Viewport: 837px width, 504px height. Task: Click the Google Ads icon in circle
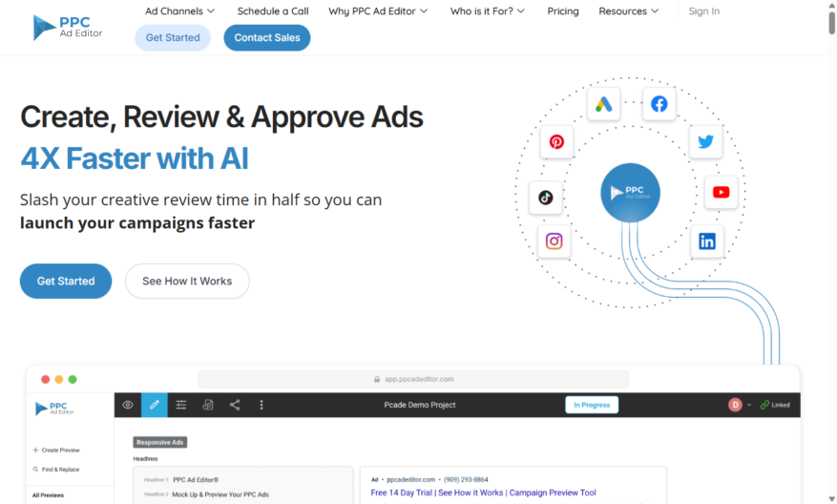pos(604,104)
